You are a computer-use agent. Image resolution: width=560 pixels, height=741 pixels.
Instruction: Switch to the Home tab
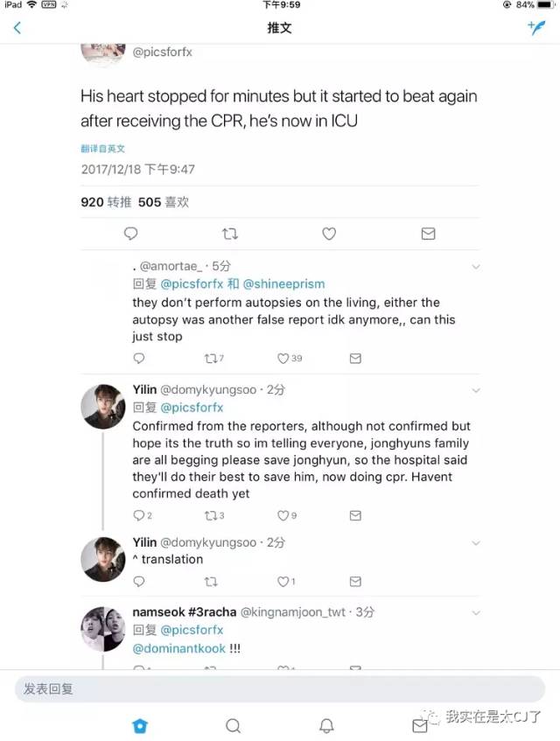click(140, 726)
